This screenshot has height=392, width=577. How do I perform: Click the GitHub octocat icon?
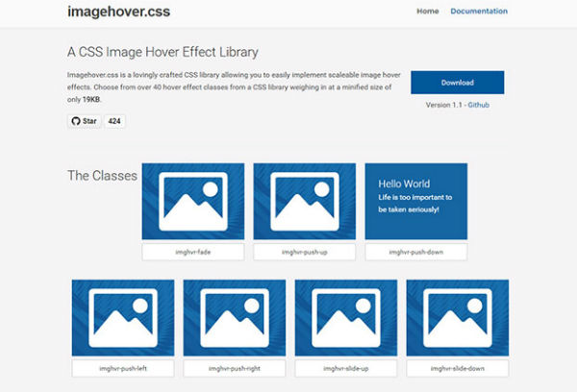pyautogui.click(x=76, y=121)
